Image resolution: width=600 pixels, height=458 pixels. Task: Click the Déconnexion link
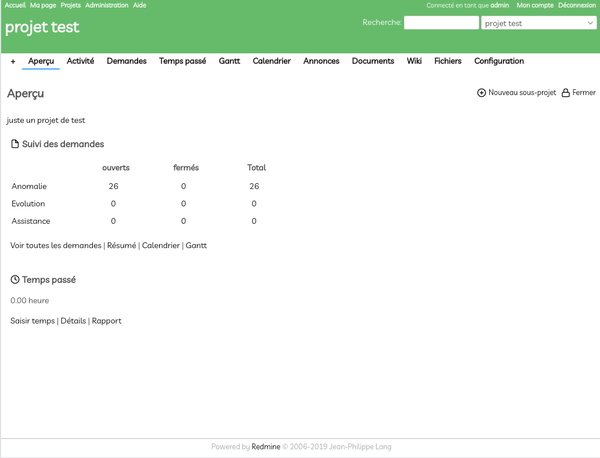(x=576, y=5)
